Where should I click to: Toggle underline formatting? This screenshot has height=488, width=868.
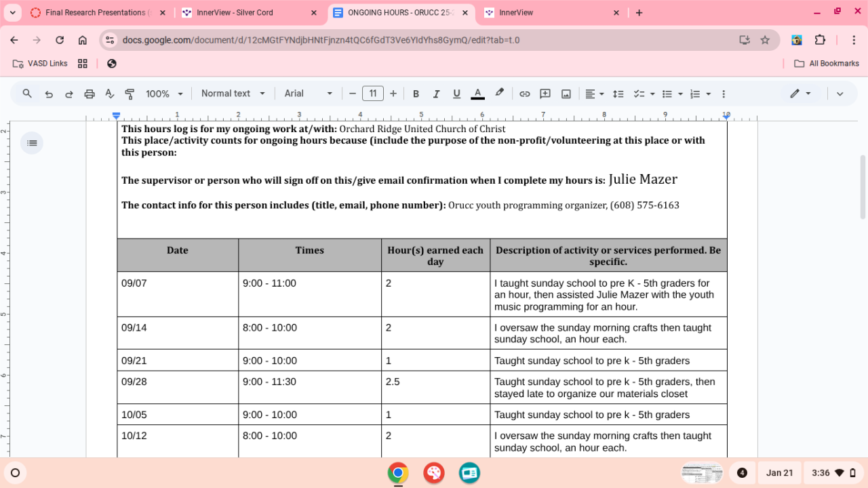click(x=456, y=94)
